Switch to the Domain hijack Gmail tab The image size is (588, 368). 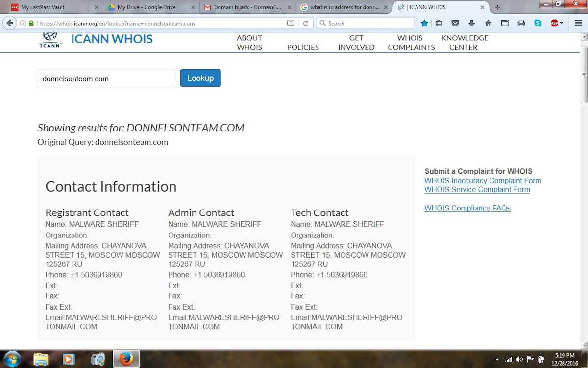tap(247, 7)
